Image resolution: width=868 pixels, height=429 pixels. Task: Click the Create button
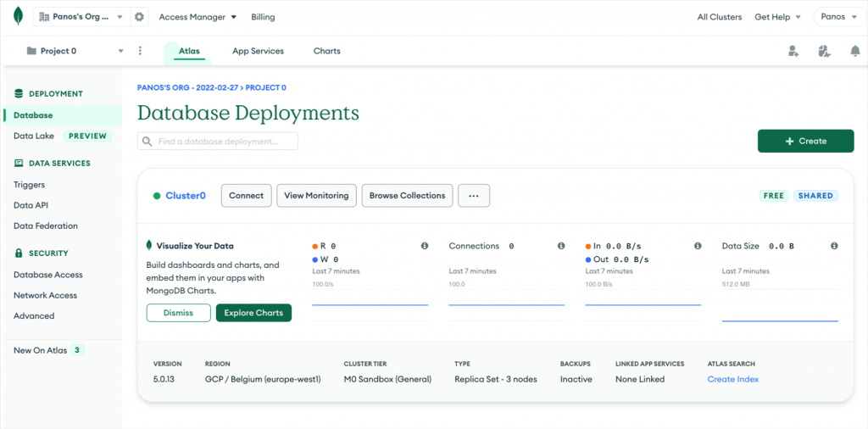pyautogui.click(x=805, y=141)
